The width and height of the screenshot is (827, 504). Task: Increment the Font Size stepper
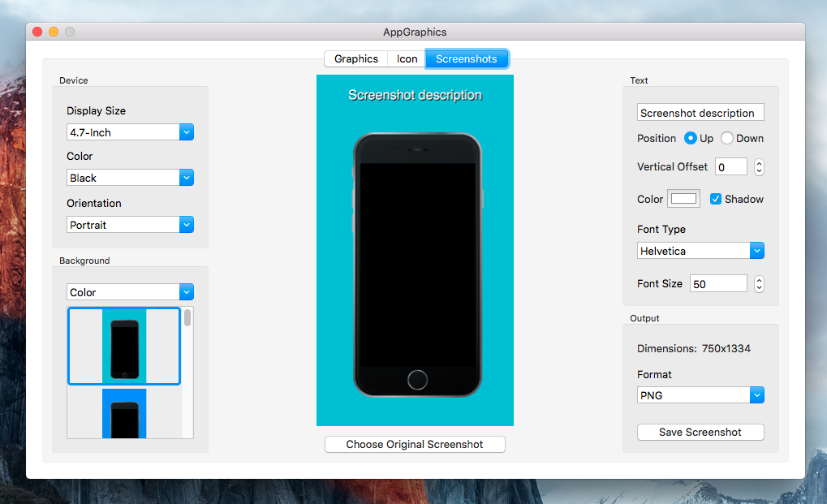click(759, 280)
